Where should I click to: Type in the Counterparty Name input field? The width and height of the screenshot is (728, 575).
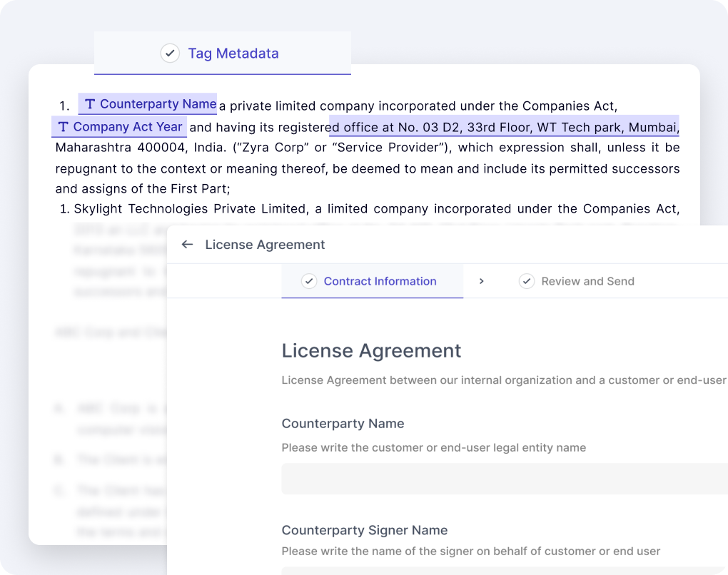point(504,479)
